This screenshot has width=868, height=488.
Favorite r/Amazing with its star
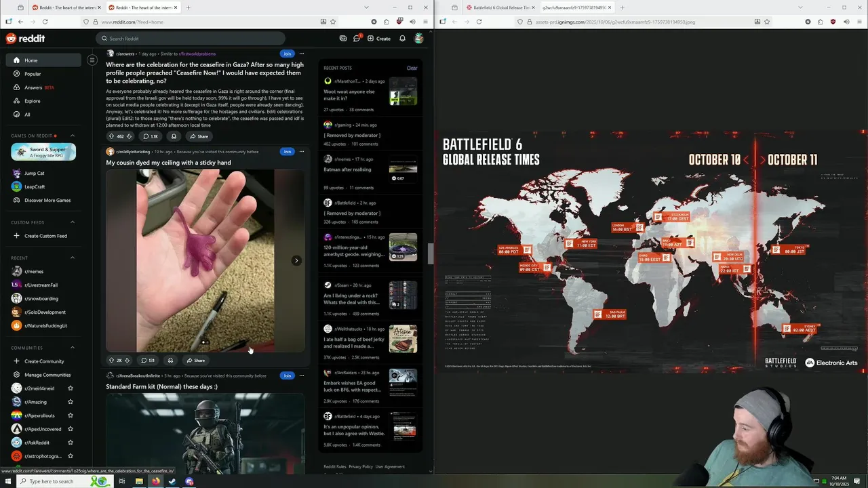click(71, 402)
